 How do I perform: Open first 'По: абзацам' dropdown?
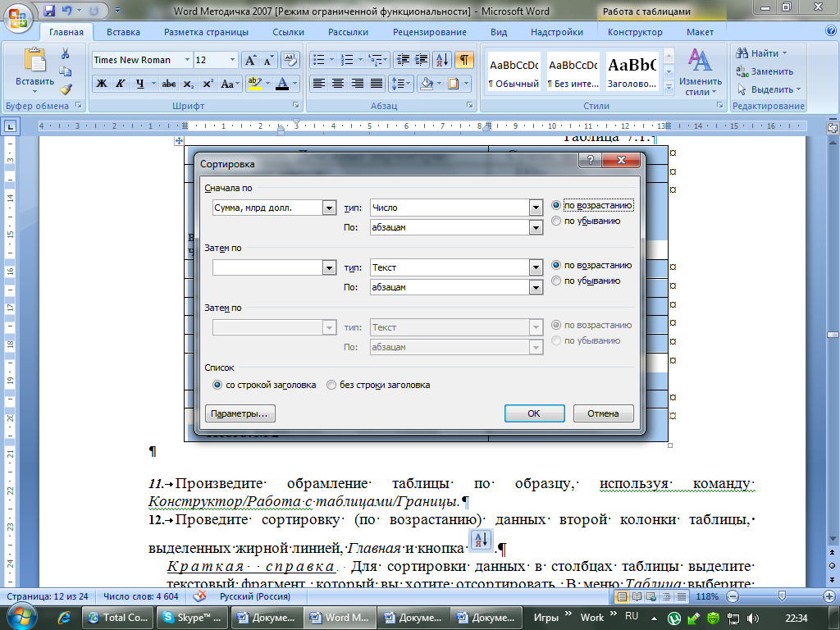click(536, 228)
